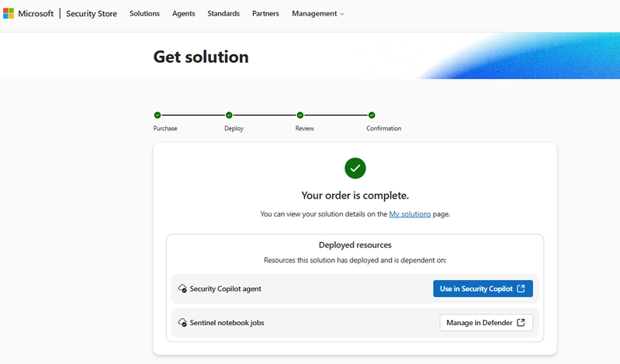620x364 pixels.
Task: Click the Deployed resources heading
Action: (x=355, y=245)
